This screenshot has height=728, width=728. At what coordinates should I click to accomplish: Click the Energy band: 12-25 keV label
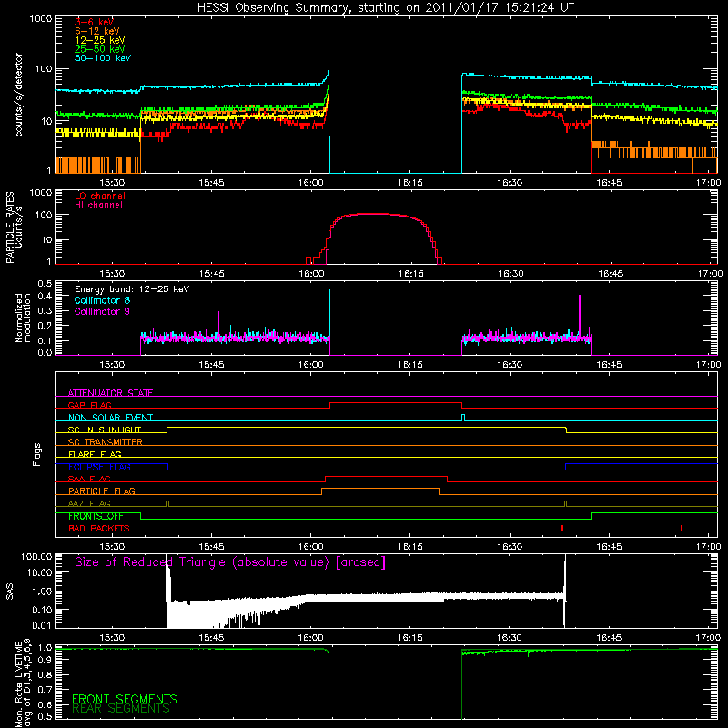(132, 289)
